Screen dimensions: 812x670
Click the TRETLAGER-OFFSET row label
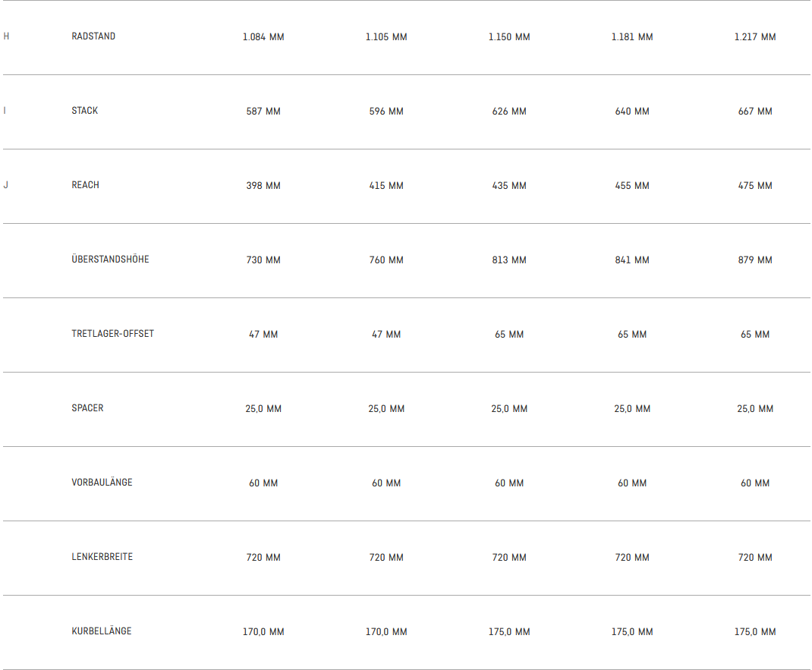coord(113,334)
